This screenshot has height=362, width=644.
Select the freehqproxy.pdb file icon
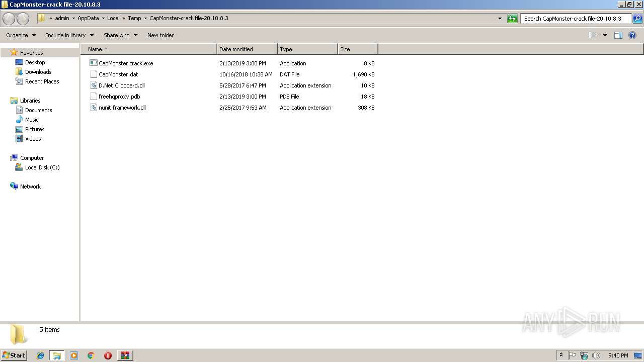(x=93, y=97)
